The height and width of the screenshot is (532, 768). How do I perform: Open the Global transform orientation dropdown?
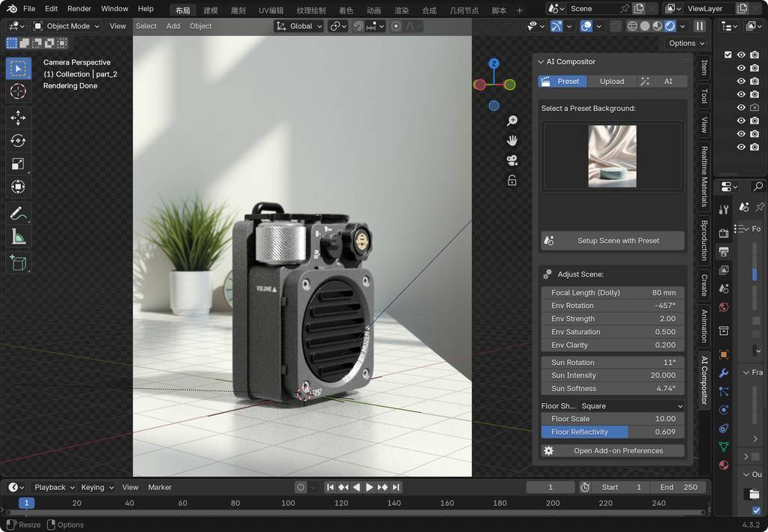[x=299, y=25]
